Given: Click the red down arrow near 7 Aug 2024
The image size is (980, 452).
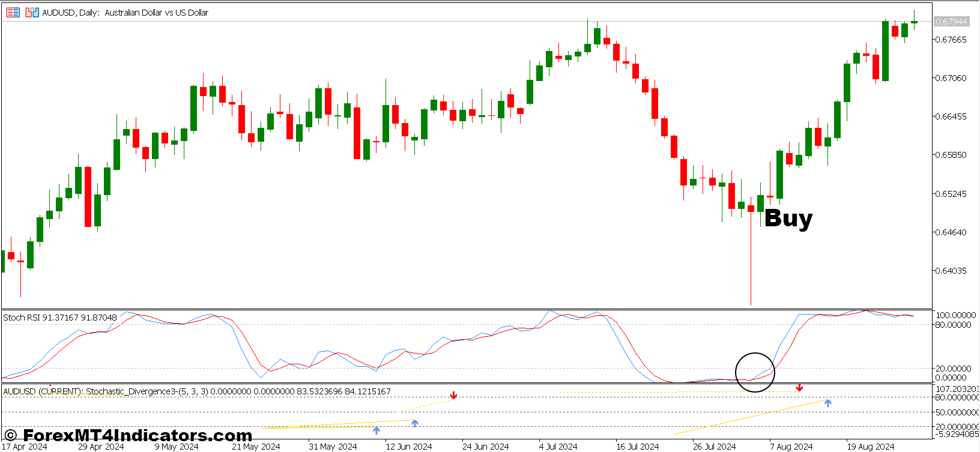Looking at the screenshot, I should tap(799, 388).
